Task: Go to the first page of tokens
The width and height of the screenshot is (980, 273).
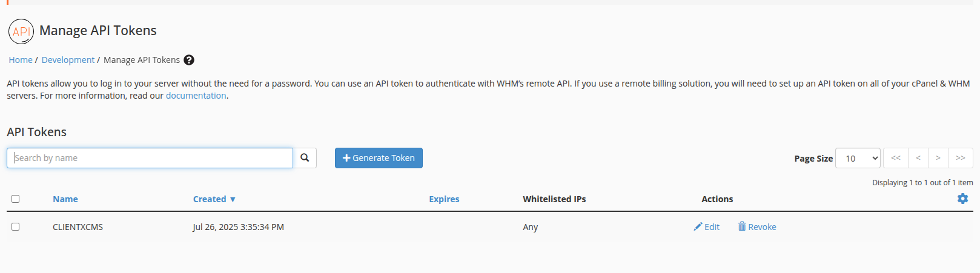Action: (x=896, y=158)
